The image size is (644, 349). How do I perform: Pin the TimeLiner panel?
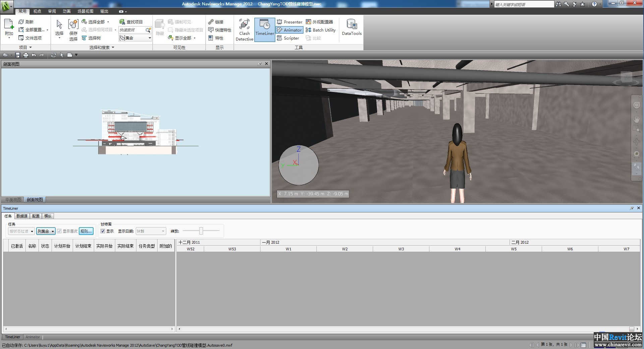click(x=632, y=208)
